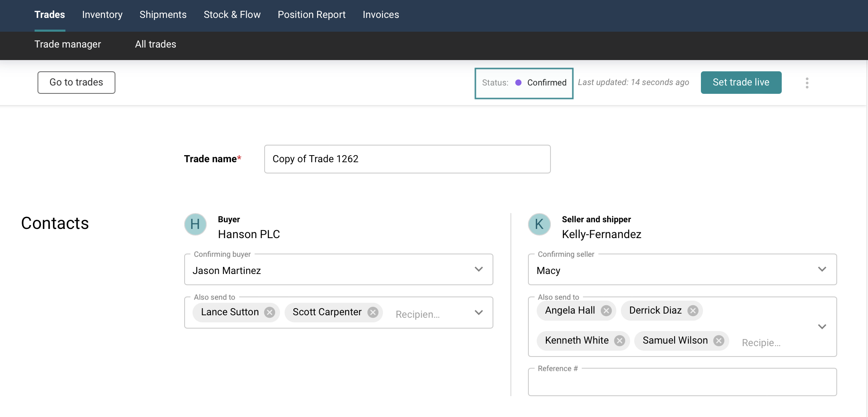The image size is (868, 417).
Task: Delete the Derrick Diaz recipient chip
Action: tap(693, 311)
